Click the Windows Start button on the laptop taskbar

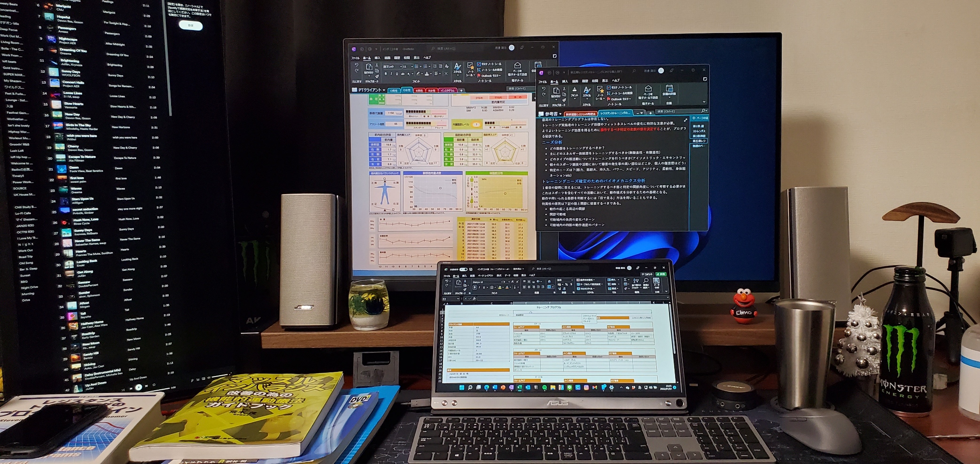[x=462, y=387]
